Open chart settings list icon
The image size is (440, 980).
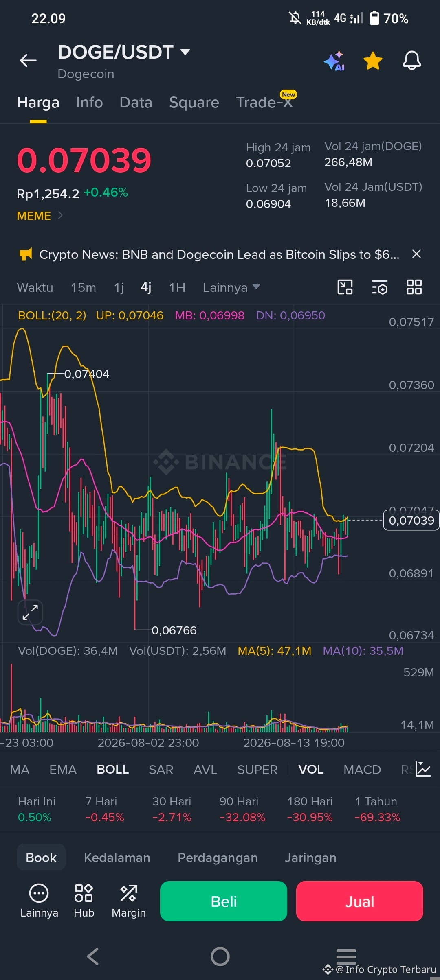click(379, 287)
